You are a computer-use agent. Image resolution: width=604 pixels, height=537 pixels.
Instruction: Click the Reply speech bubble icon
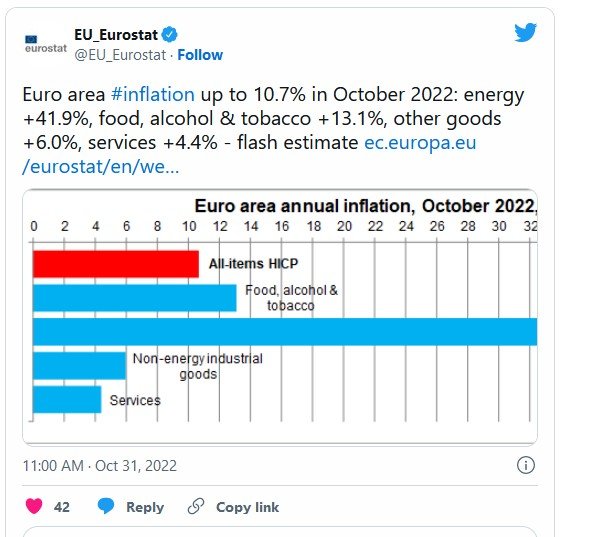pos(106,507)
